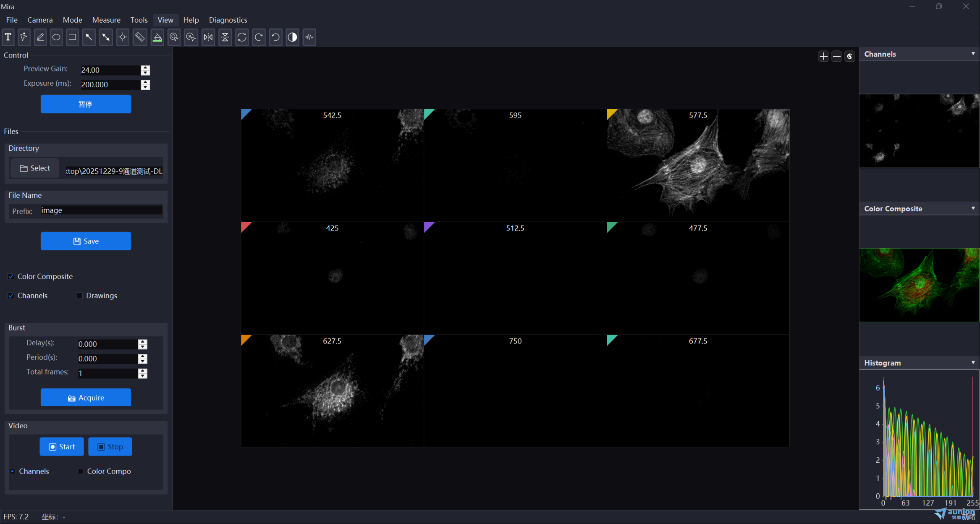
Task: Toggle the contrast invert icon
Action: point(292,37)
